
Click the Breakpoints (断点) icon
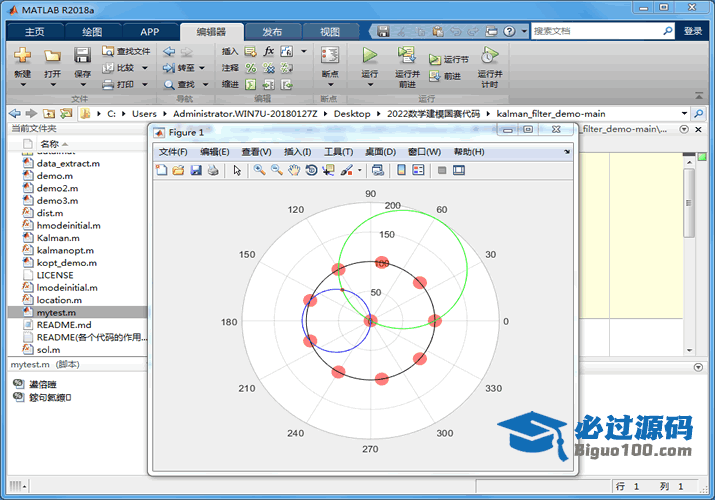click(330, 56)
